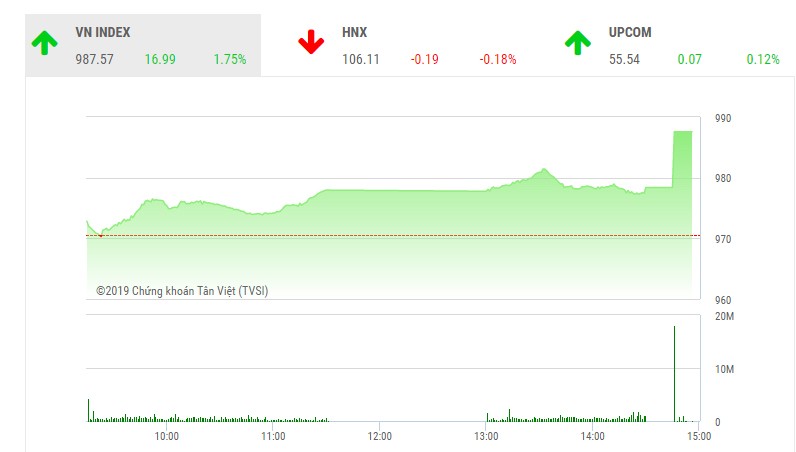Click the HNX -0.18% percentage change
The width and height of the screenshot is (796, 452).
pyautogui.click(x=497, y=59)
